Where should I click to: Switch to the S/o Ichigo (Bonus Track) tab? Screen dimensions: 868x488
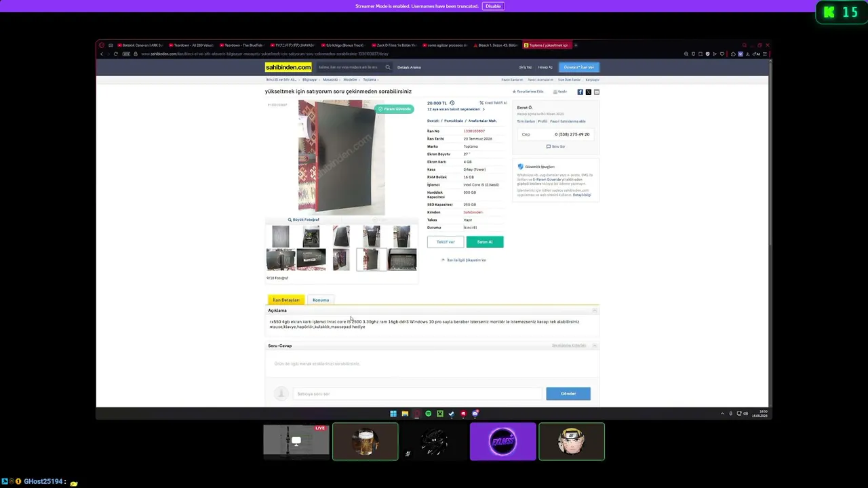click(x=344, y=45)
